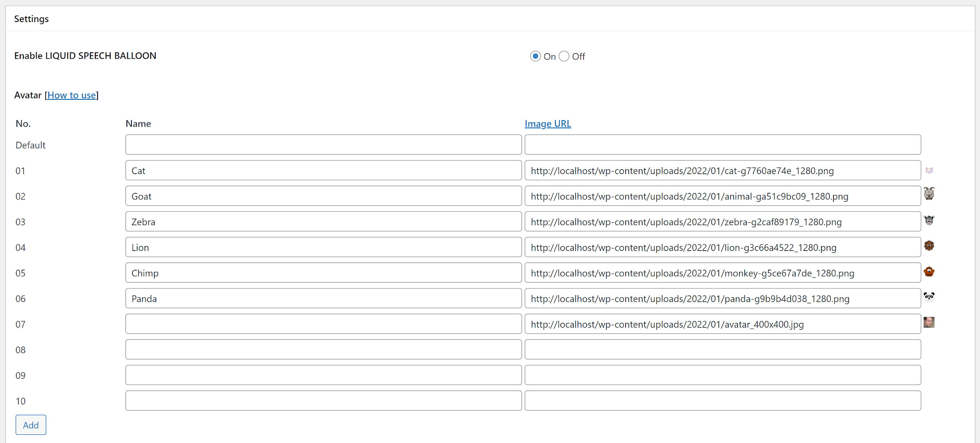980x443 pixels.
Task: Click the Goat image URL field
Action: click(723, 196)
